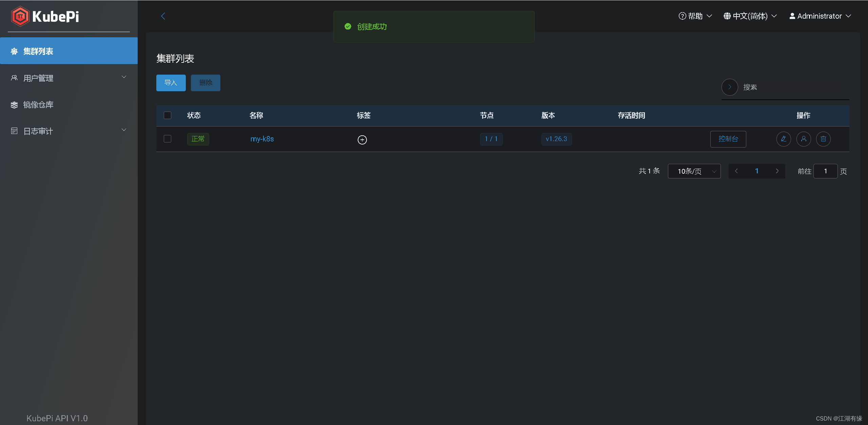
Task: Go to next page with right chevron
Action: click(777, 171)
